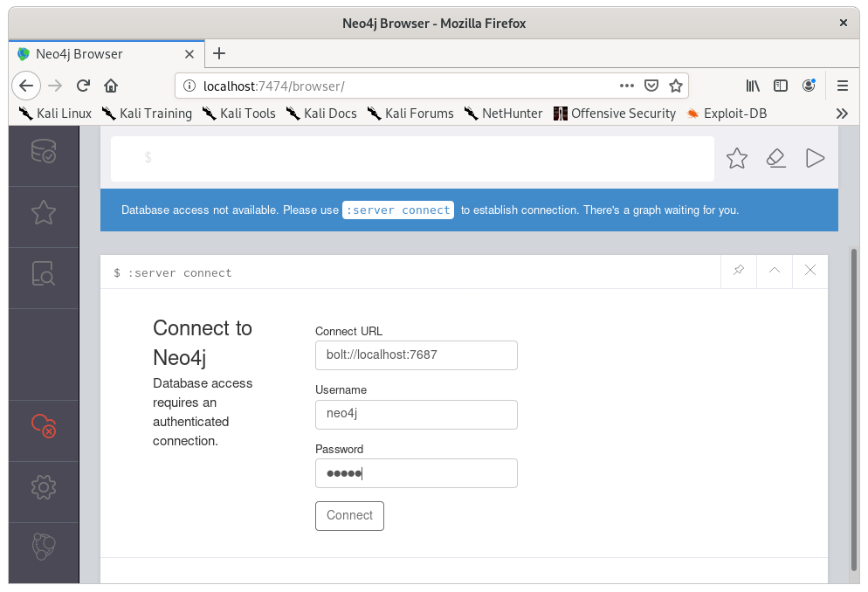868x592 pixels.
Task: Open Browser Settings gear in sidebar
Action: click(44, 487)
